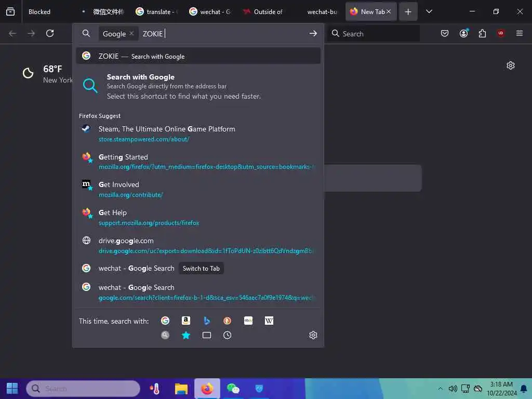The image size is (532, 399).
Task: Open File Explorer from taskbar
Action: [181, 389]
